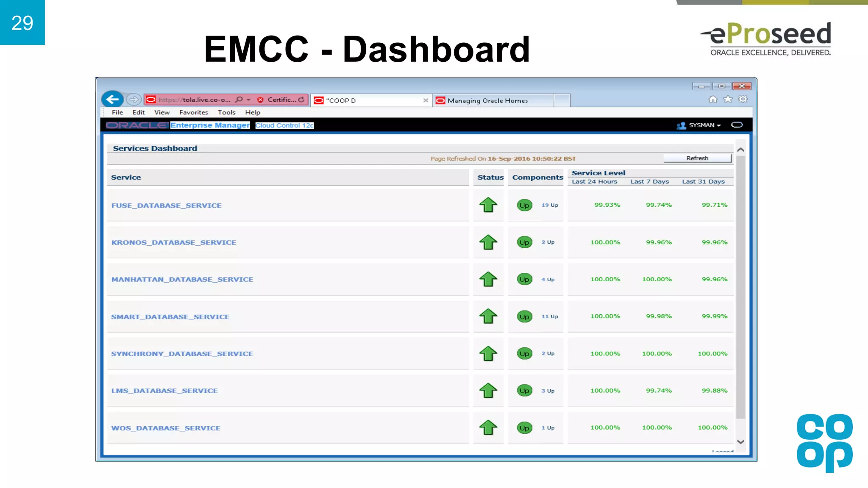Click the "99.71%" last 31 days value

point(715,205)
